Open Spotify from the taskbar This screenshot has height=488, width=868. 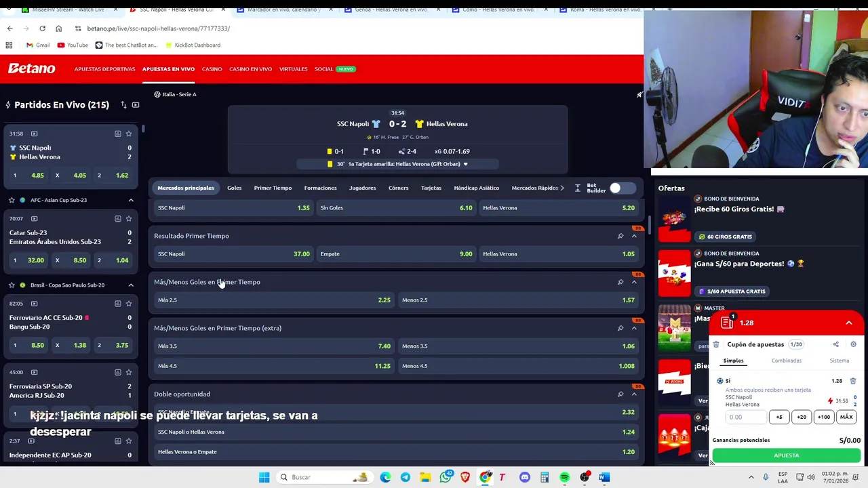point(564,477)
